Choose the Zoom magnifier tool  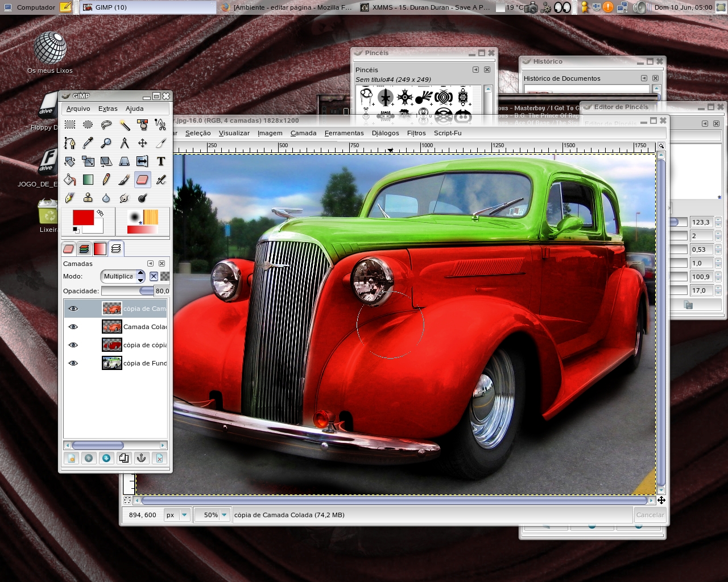(x=106, y=143)
